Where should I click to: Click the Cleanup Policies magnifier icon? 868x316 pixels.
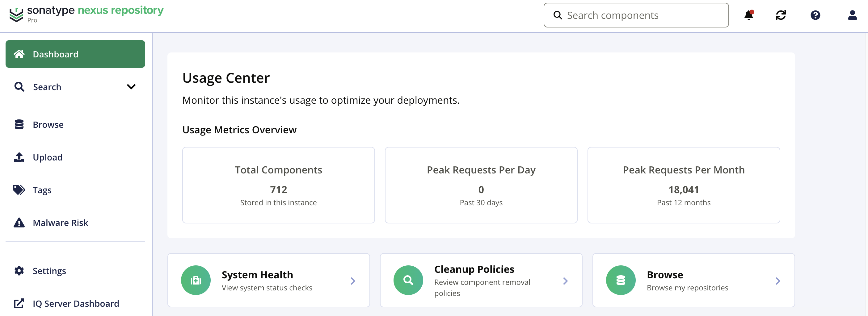click(x=408, y=280)
